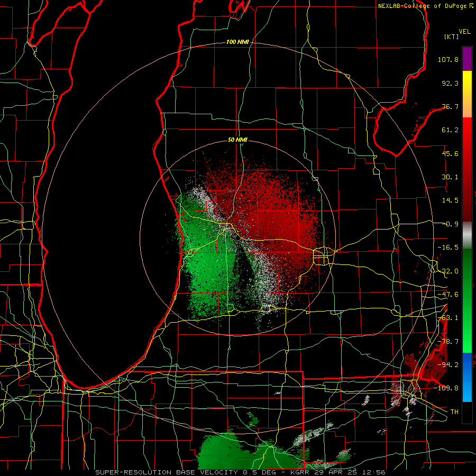The width and height of the screenshot is (476, 476).
Task: Click the -109.8 legend value
Action: [x=446, y=388]
